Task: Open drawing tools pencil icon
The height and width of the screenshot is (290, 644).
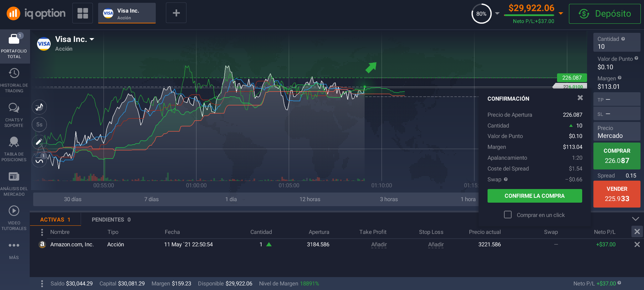Action: (39, 142)
